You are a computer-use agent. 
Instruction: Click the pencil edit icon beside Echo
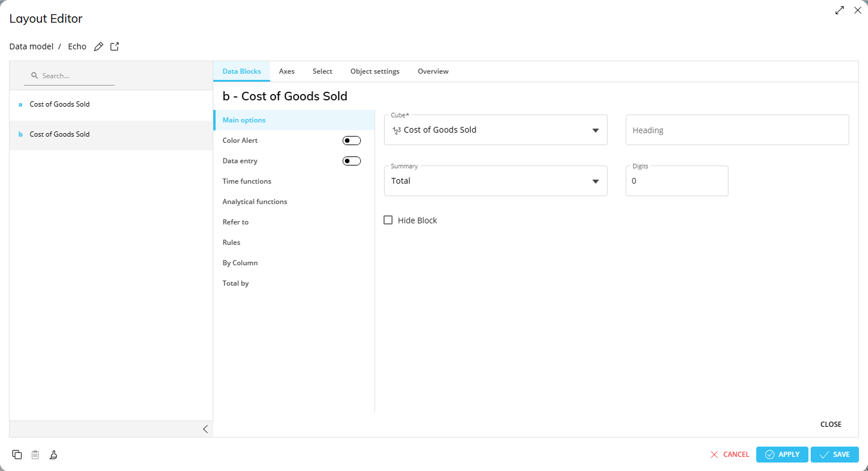(x=99, y=46)
